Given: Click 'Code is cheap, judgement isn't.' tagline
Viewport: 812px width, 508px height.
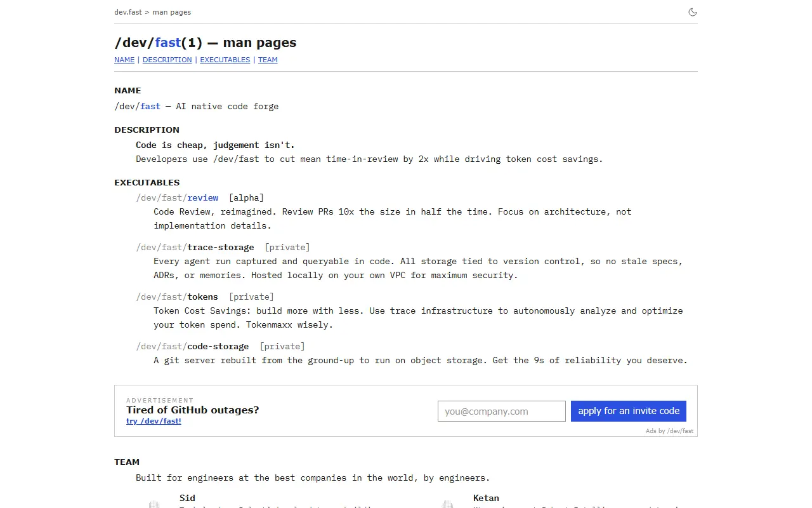Looking at the screenshot, I should click(x=215, y=145).
